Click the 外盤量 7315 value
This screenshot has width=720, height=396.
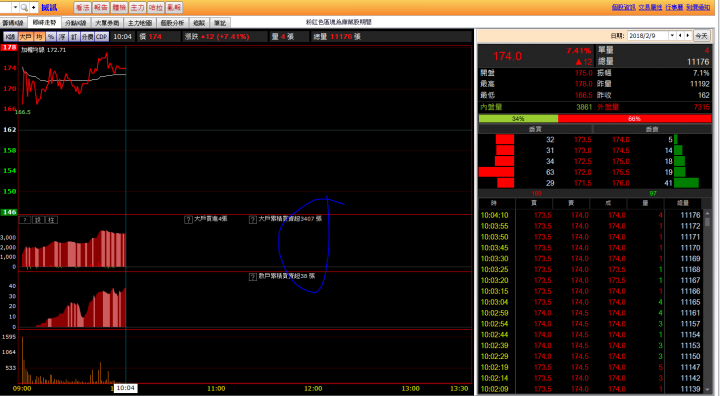click(702, 107)
